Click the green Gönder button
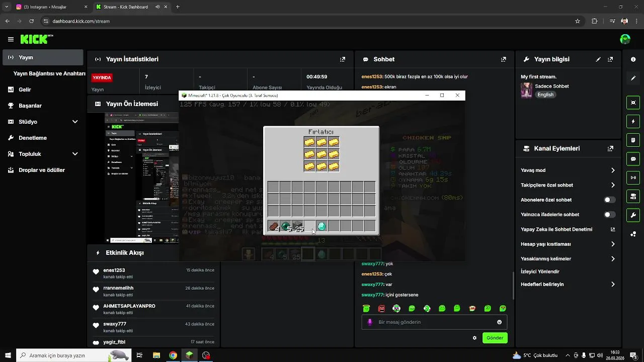This screenshot has height=362, width=644. coord(495,338)
